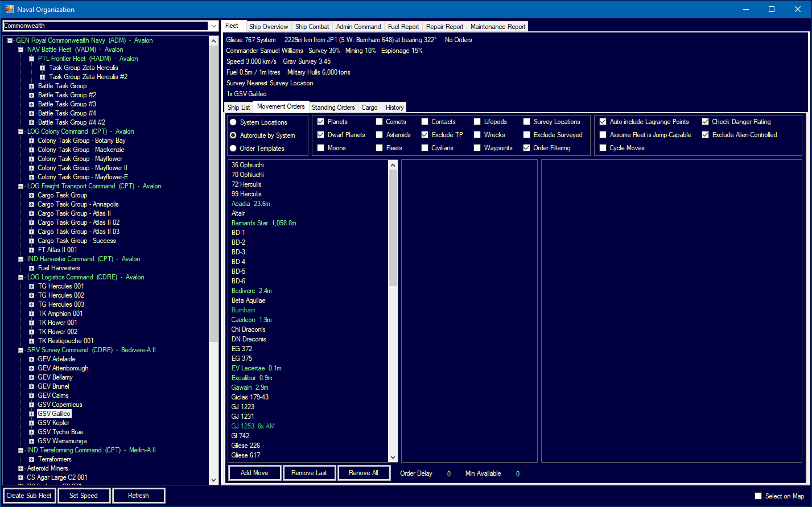Check Assume Fleet is Jump-Capable

[x=603, y=135]
